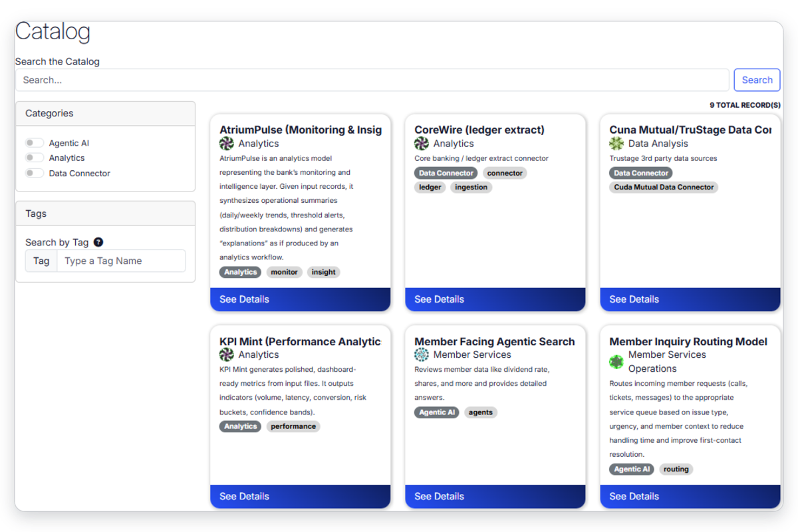Click the Data Connector tag on Cuna Mutual
Image resolution: width=798 pixels, height=532 pixels.
tap(640, 173)
